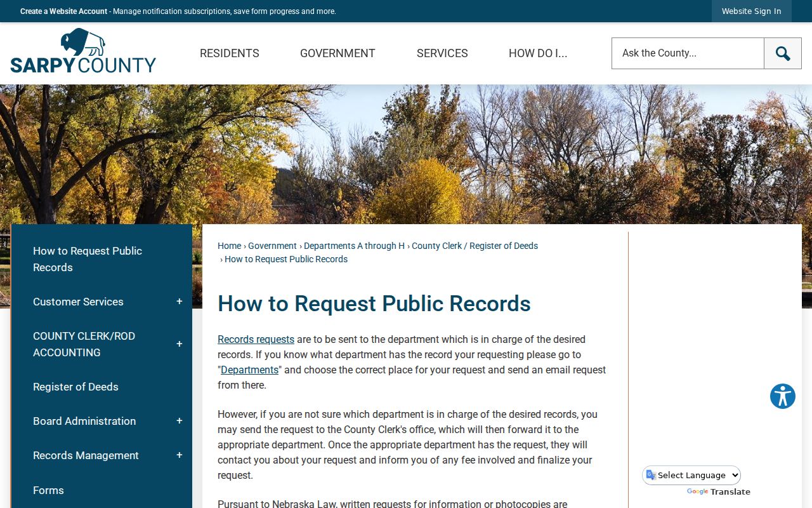Image resolution: width=812 pixels, height=508 pixels.
Task: Open Register of Deeds in sidebar
Action: coord(75,387)
